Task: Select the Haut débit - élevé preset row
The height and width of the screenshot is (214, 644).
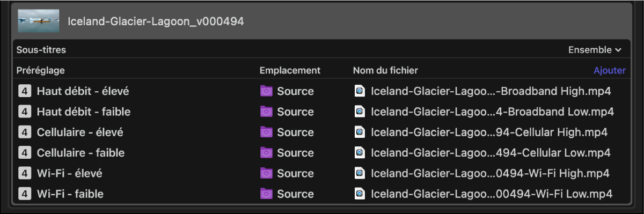Action: coord(322,91)
